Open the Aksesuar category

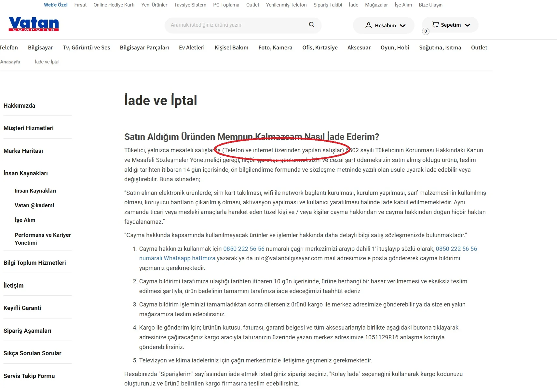359,47
